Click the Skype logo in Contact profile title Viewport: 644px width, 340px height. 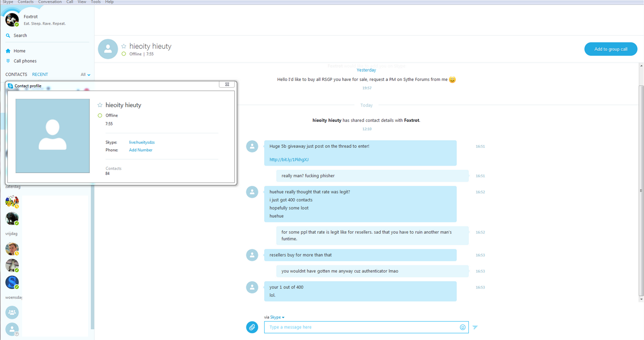(11, 86)
